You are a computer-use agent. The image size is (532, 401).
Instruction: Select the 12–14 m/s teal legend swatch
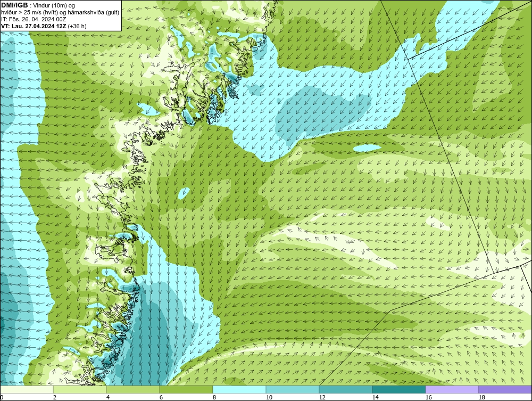coord(345,389)
